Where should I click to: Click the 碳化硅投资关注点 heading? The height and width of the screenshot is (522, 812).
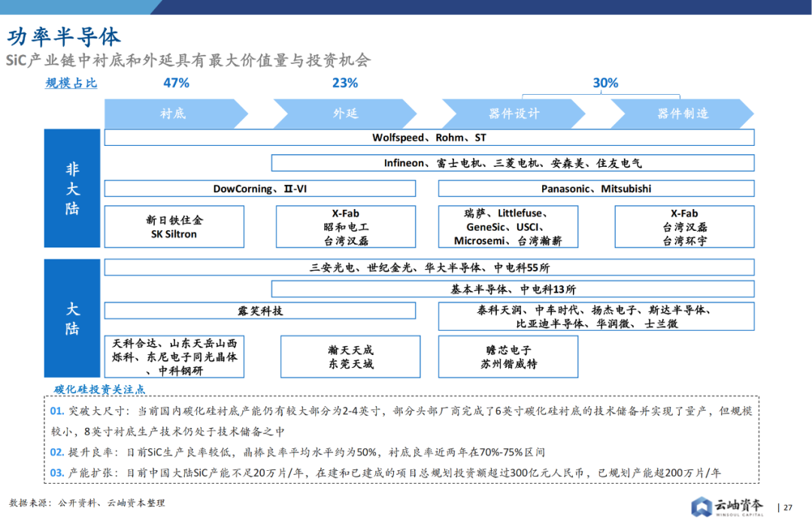coord(99,390)
